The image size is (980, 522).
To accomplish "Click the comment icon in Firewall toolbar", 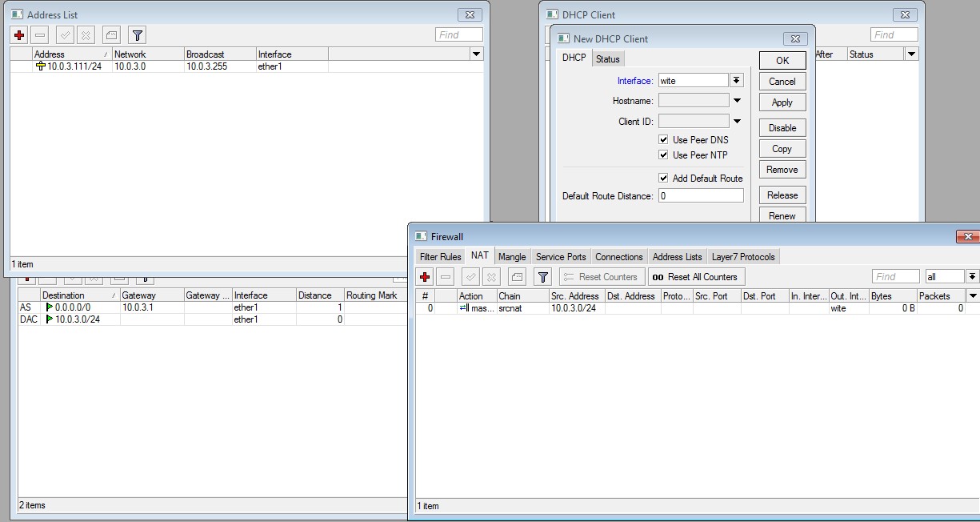I will (517, 277).
